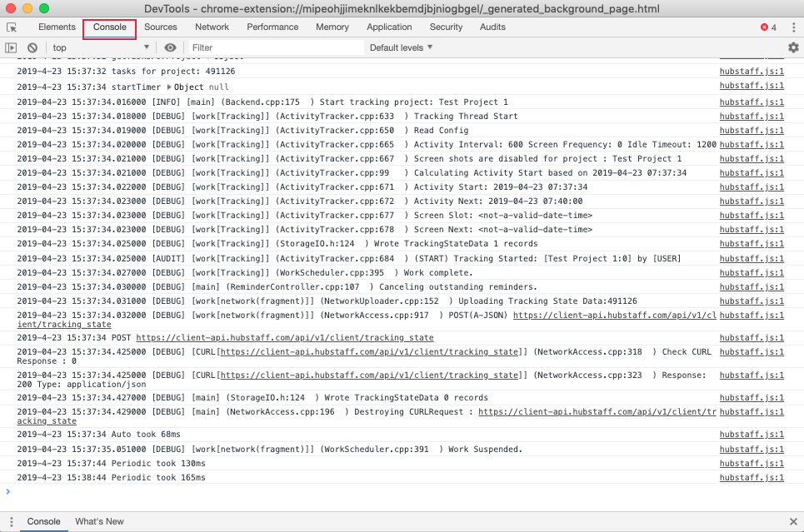Switch to the Performance tab
This screenshot has width=804, height=532.
point(272,27)
